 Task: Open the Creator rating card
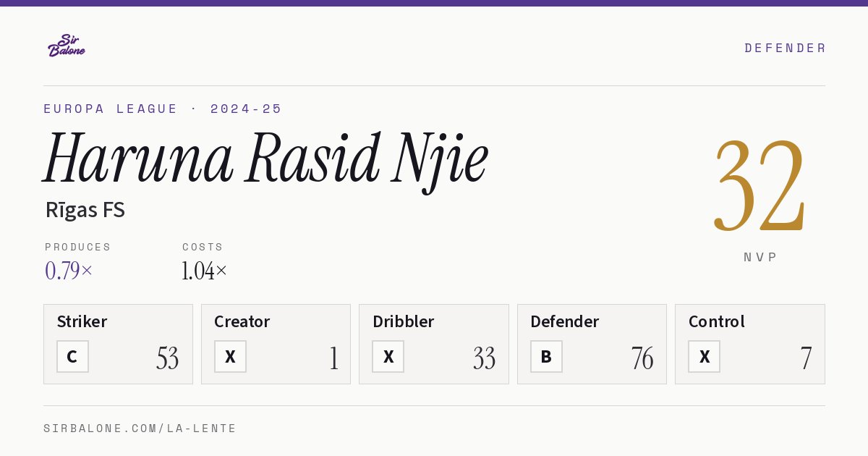click(x=276, y=344)
